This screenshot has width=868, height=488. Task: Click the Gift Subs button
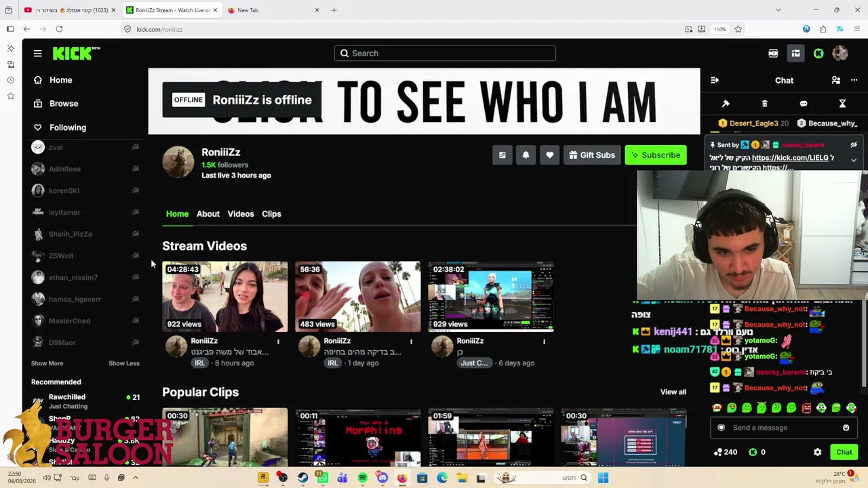coord(592,155)
